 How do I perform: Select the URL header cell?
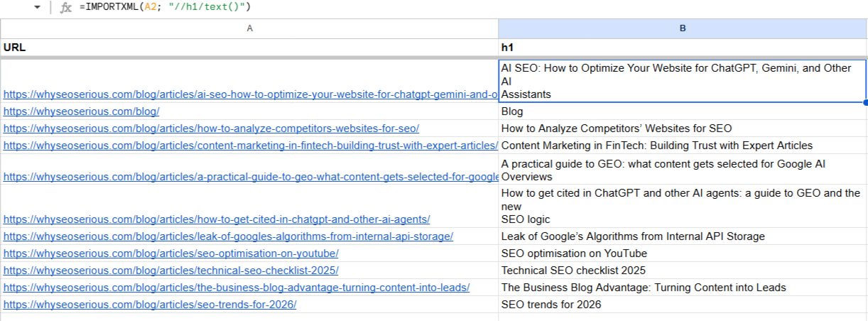tap(249, 48)
